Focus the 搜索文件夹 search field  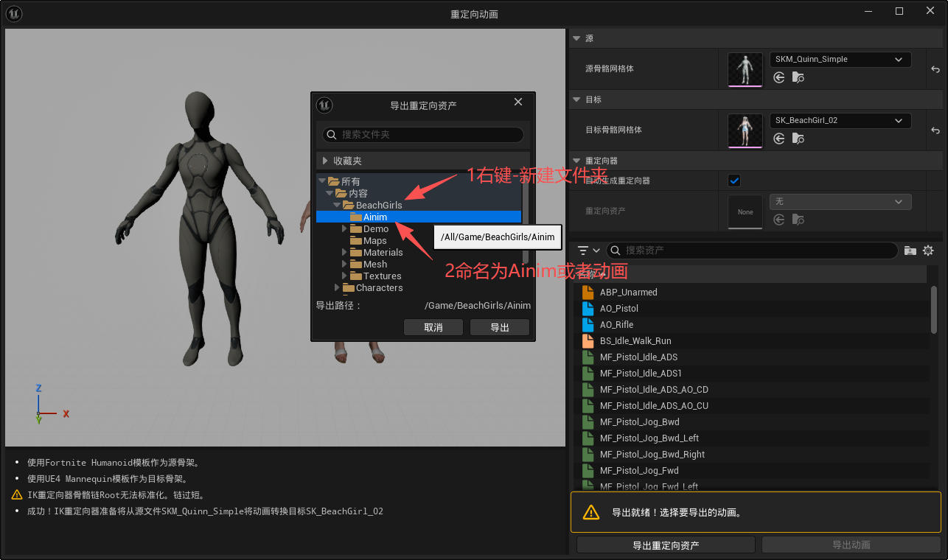coord(423,135)
